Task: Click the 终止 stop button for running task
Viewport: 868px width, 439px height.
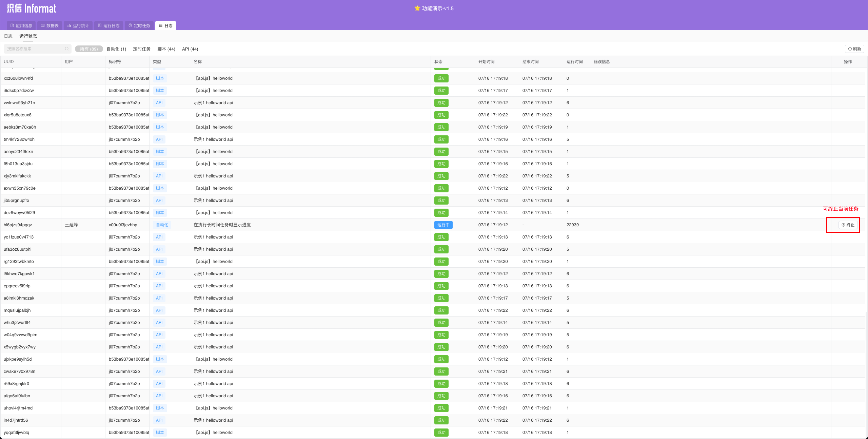Action: pyautogui.click(x=848, y=225)
